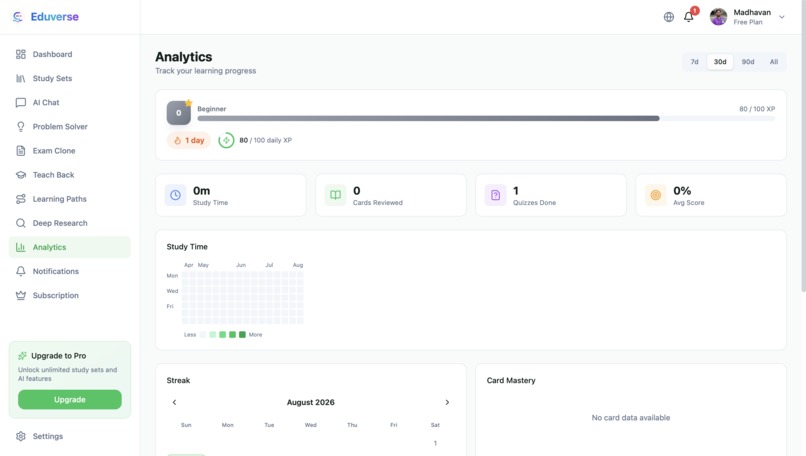Open Study Sets from the sidebar

coord(70,78)
